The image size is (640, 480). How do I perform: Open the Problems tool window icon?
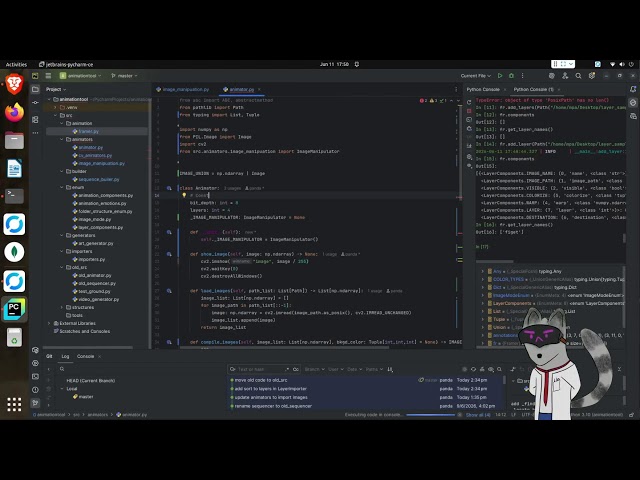[x=36, y=390]
